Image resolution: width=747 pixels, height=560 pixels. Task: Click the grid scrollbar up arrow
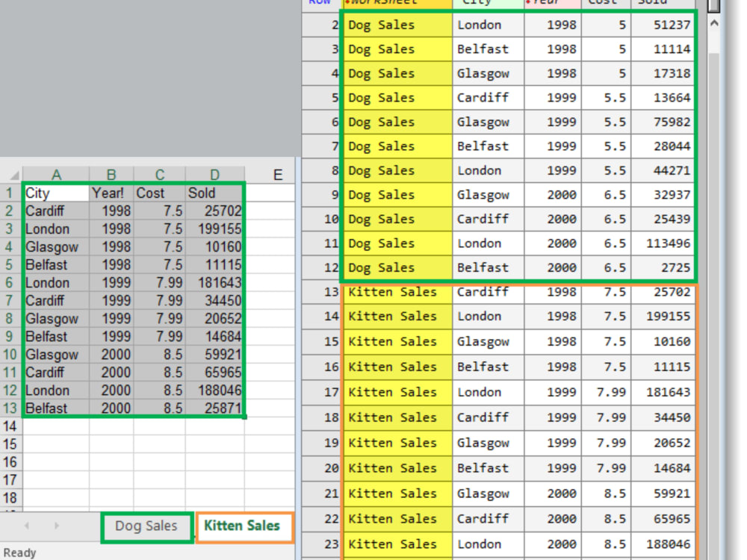713,23
